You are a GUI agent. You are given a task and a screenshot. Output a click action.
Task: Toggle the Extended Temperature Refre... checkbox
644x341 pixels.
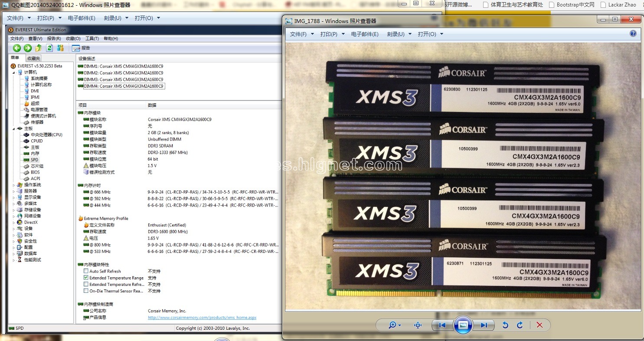(x=86, y=284)
